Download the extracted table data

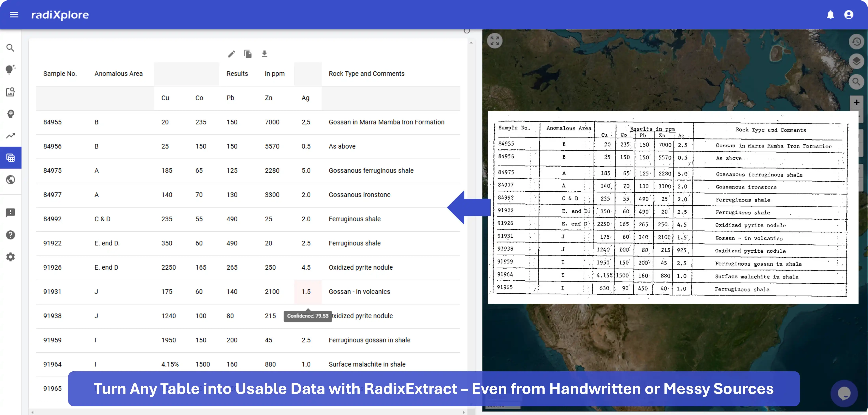[x=265, y=54]
